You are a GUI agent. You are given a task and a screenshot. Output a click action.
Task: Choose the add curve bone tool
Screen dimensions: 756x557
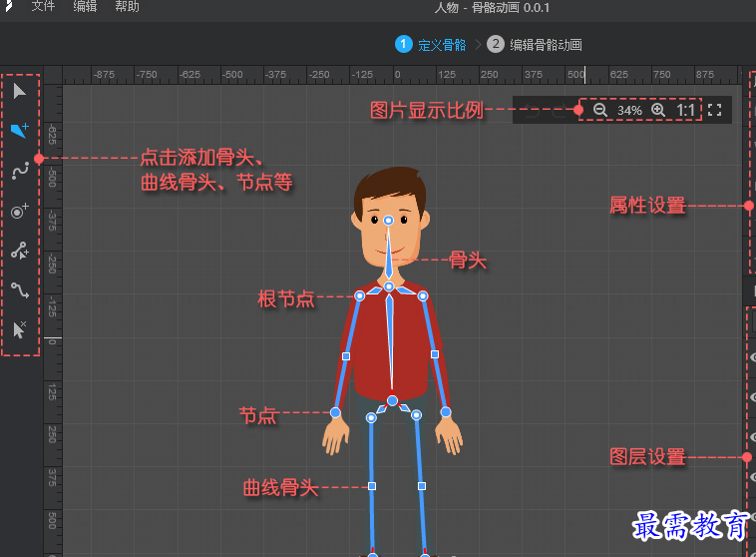(20, 171)
